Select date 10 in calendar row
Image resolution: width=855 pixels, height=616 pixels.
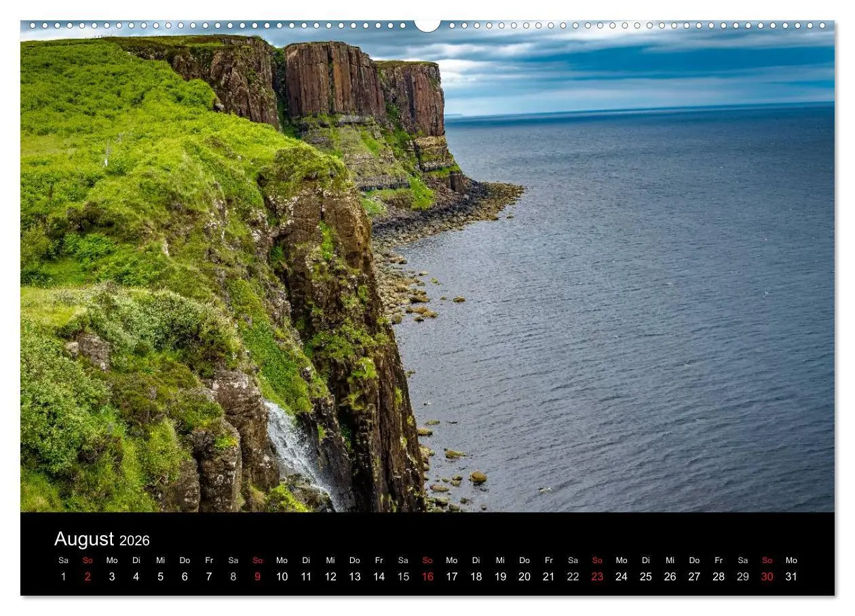(282, 577)
